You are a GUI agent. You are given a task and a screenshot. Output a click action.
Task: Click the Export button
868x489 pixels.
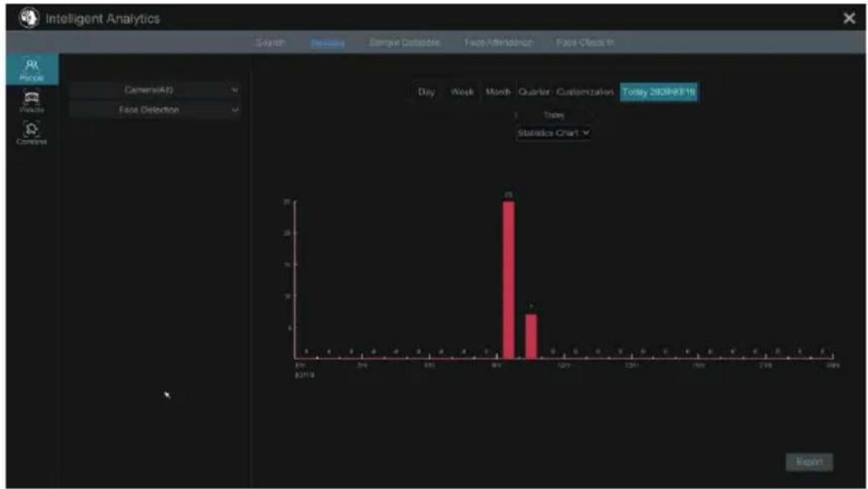tap(809, 462)
